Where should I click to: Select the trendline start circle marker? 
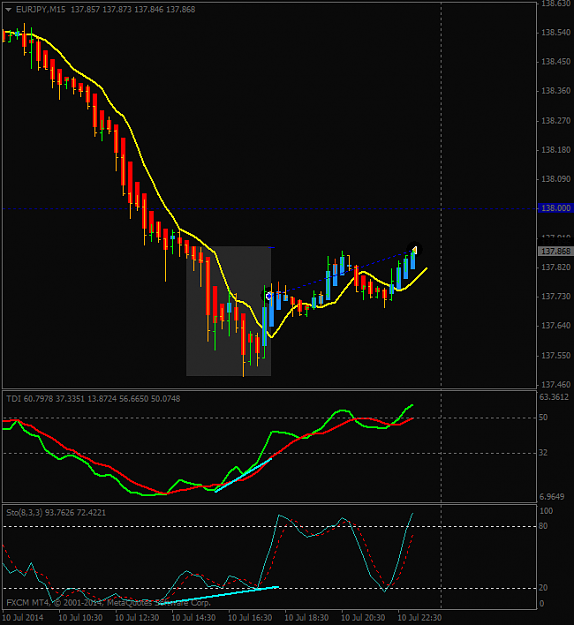268,296
